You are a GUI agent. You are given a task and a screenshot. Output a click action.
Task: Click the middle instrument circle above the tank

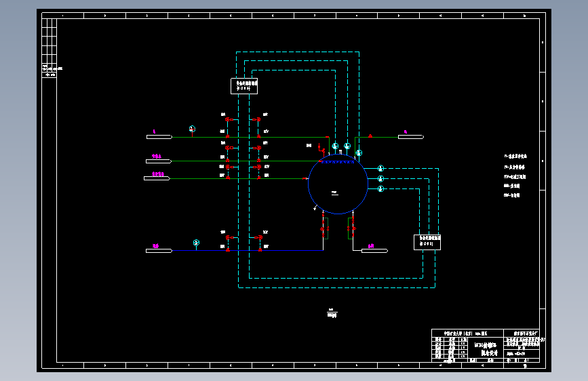(347, 146)
